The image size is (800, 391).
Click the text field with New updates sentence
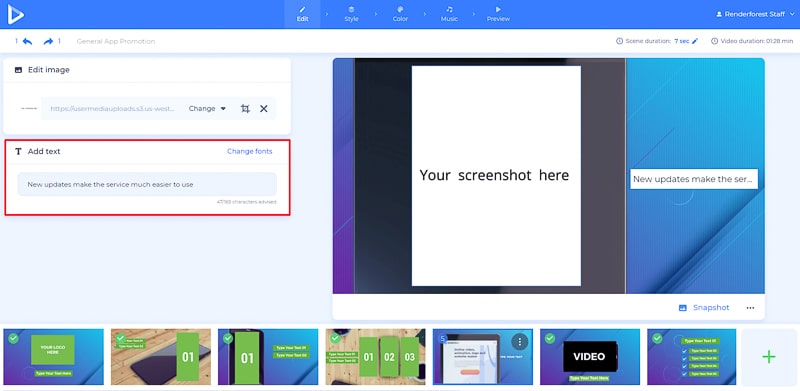[147, 184]
